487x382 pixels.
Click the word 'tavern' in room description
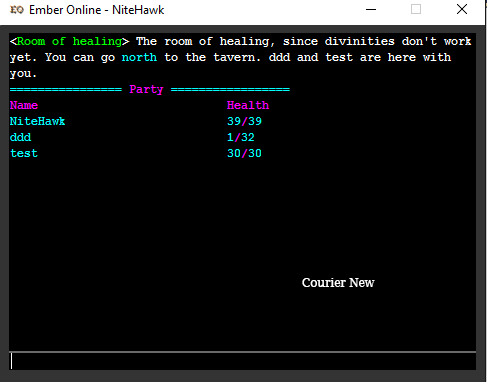(x=234, y=57)
